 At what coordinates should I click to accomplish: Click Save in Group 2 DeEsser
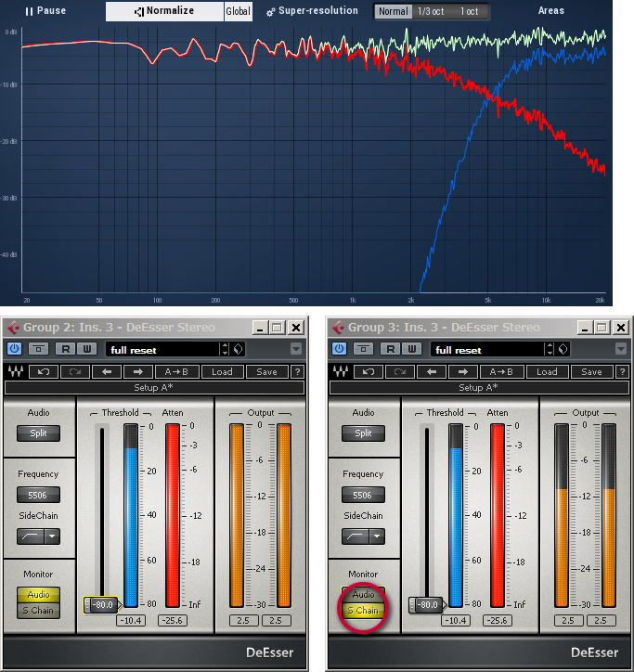click(x=266, y=372)
